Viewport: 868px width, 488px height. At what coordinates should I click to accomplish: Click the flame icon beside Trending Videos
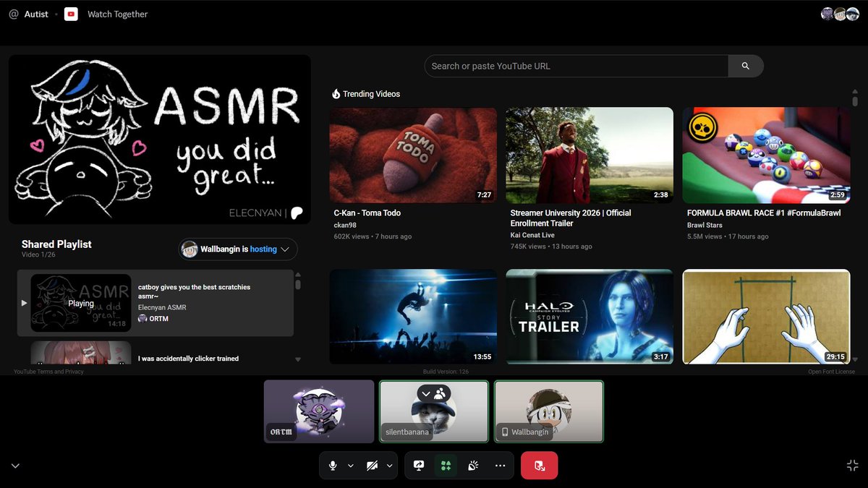[336, 94]
